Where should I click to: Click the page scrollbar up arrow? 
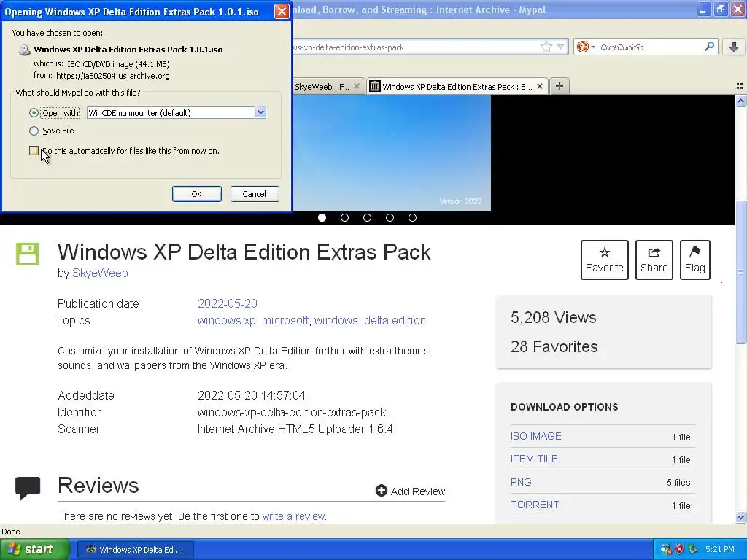click(740, 101)
